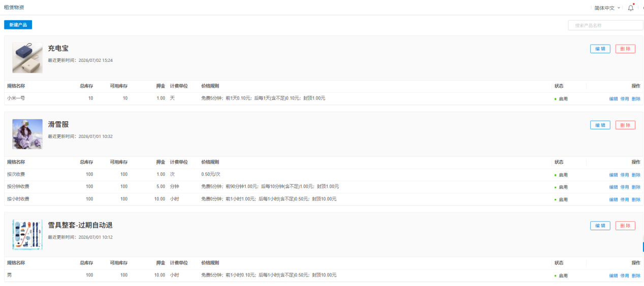Edit the 按次收费 spec row
The image size is (644, 286).
pos(614,175)
